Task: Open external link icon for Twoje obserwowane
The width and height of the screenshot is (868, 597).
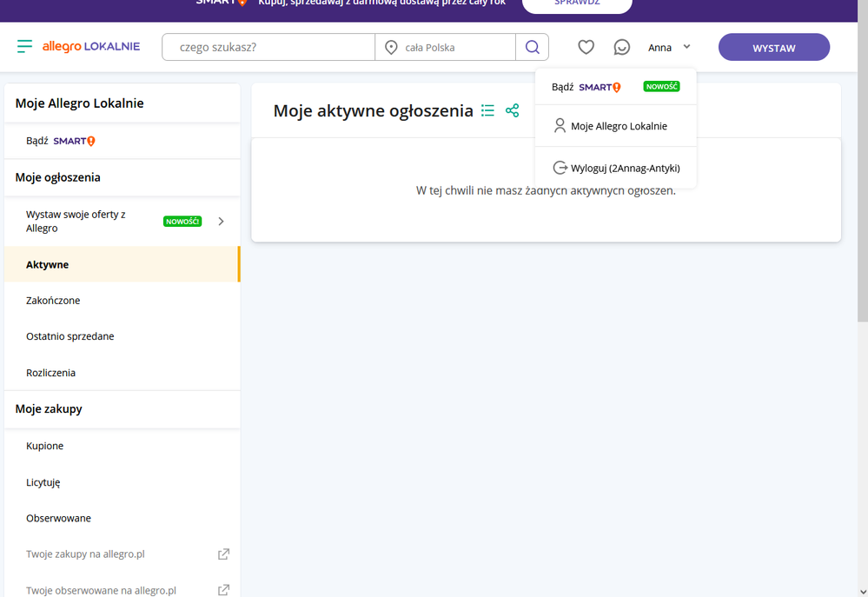Action: pyautogui.click(x=223, y=590)
